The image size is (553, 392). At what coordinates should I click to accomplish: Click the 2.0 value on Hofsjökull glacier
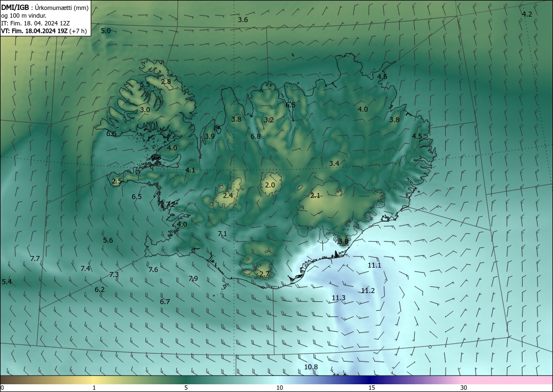pyautogui.click(x=270, y=185)
